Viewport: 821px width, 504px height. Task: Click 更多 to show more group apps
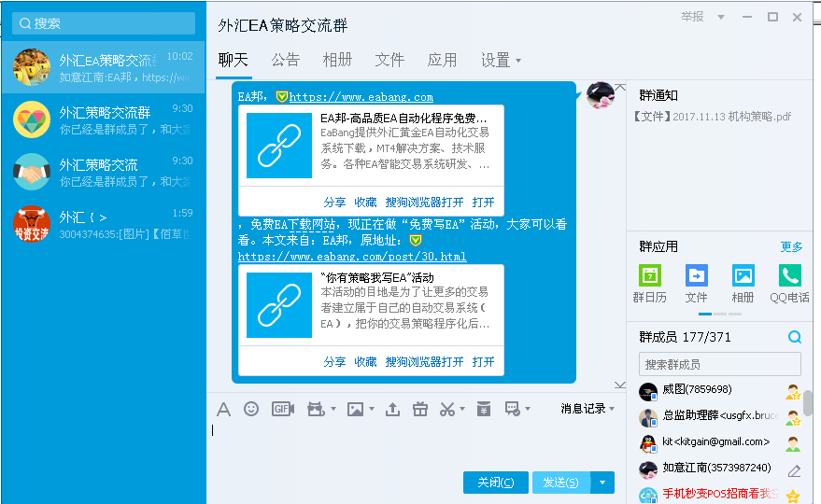click(x=791, y=247)
